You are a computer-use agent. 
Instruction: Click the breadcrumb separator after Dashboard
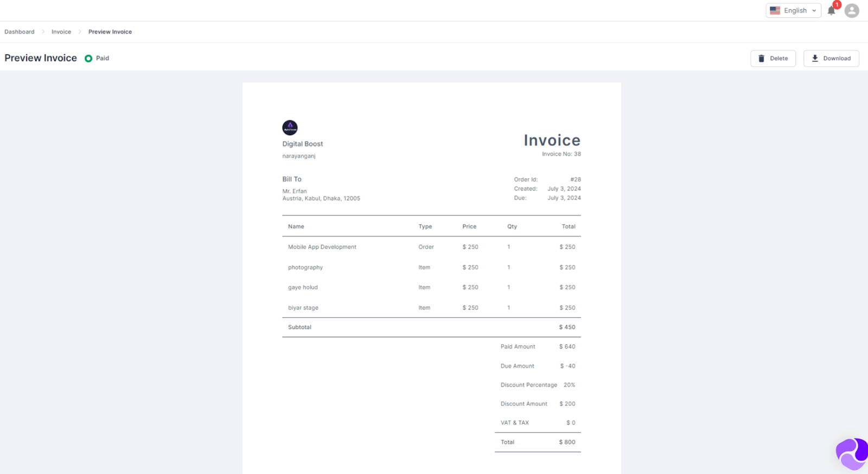point(43,31)
